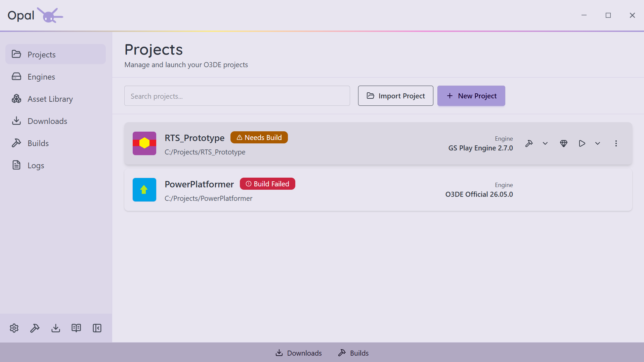644x362 pixels.
Task: Click the path C:/Projects/RTS_Prototype
Action: pyautogui.click(x=205, y=152)
